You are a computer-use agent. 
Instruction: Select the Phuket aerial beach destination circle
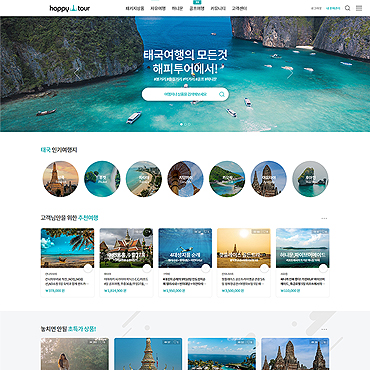tap(102, 179)
